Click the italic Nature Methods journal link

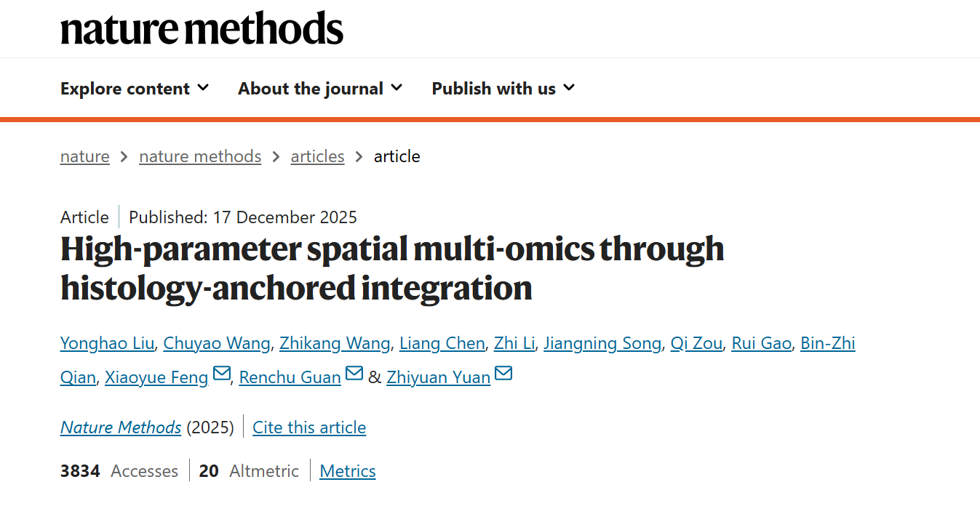click(121, 427)
